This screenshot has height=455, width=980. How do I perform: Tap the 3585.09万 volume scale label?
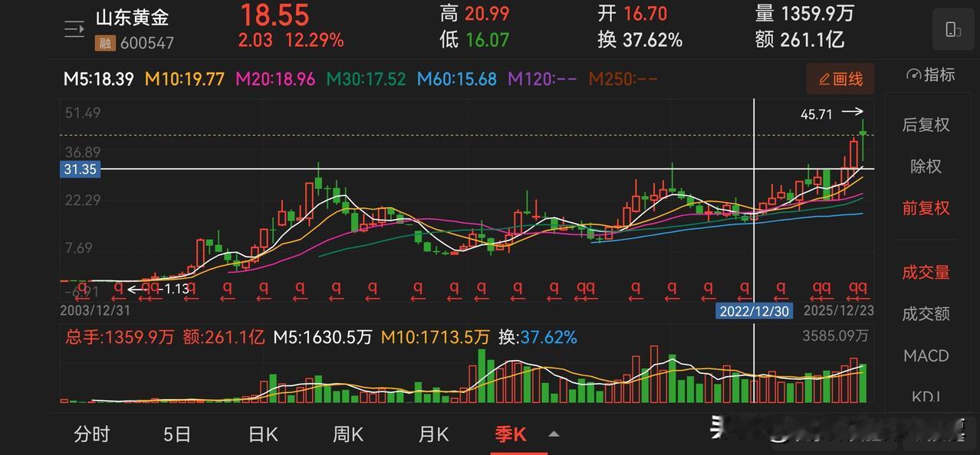pyautogui.click(x=836, y=336)
